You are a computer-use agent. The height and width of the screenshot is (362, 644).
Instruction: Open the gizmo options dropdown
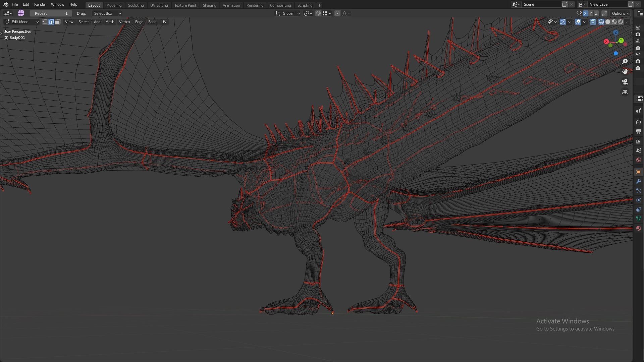569,22
